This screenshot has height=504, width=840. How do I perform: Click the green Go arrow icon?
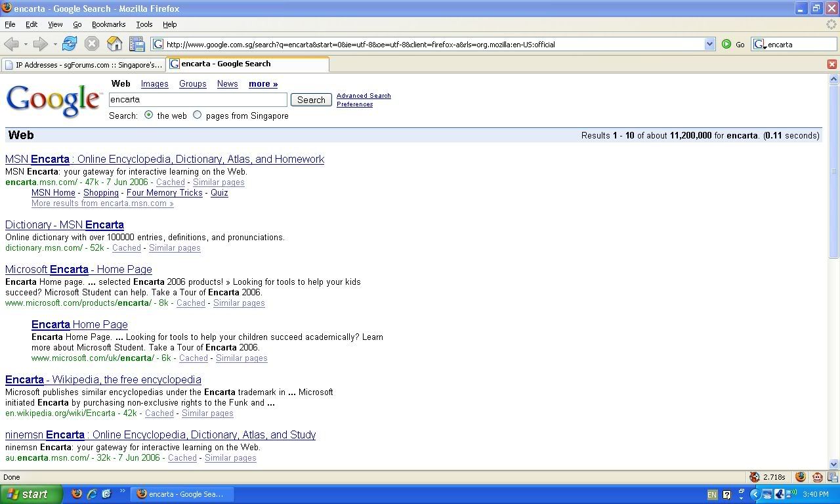point(726,44)
